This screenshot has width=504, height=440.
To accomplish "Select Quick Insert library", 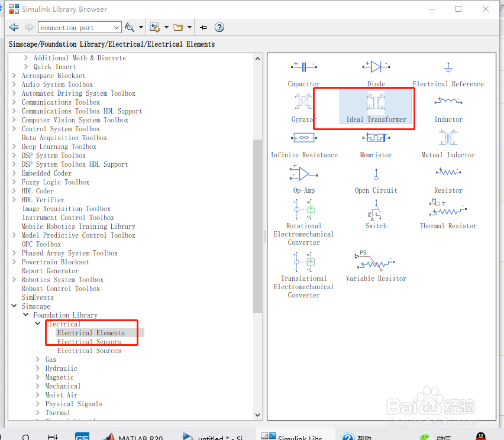I will point(54,67).
